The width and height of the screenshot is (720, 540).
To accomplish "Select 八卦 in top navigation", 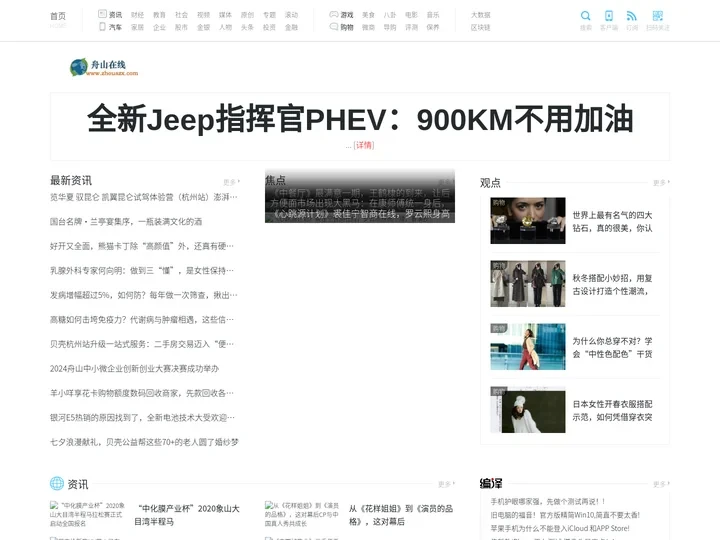I will (390, 15).
